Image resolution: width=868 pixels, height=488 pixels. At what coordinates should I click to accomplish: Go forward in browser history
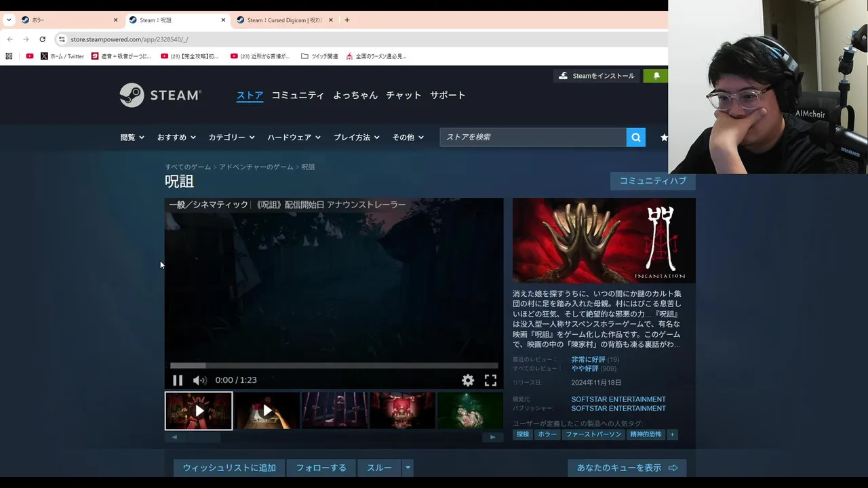[26, 39]
